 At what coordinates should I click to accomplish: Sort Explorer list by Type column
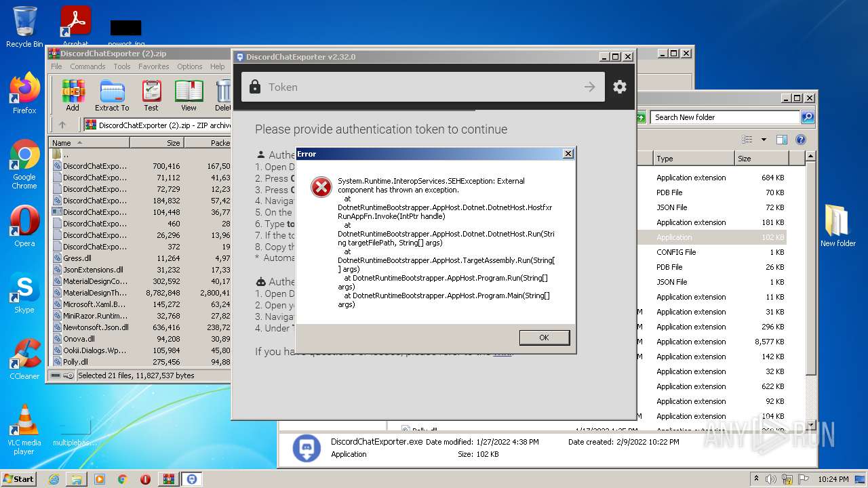click(x=694, y=159)
